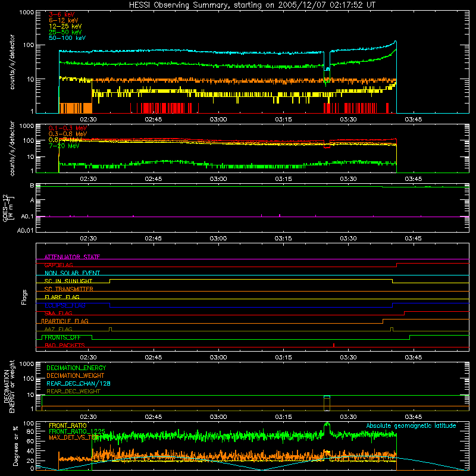Select counts/s/detector axis title of keV panel
Screen dimensions: 476x476
12,62
